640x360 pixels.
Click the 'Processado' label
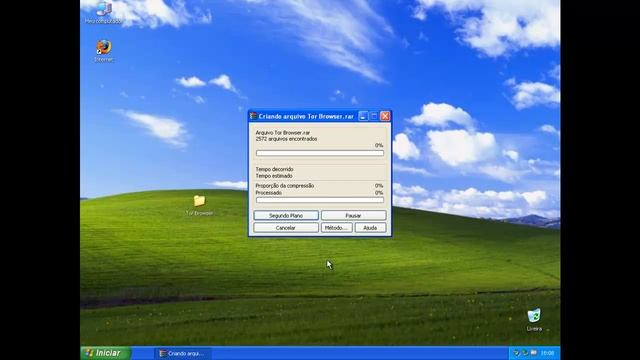click(x=269, y=193)
